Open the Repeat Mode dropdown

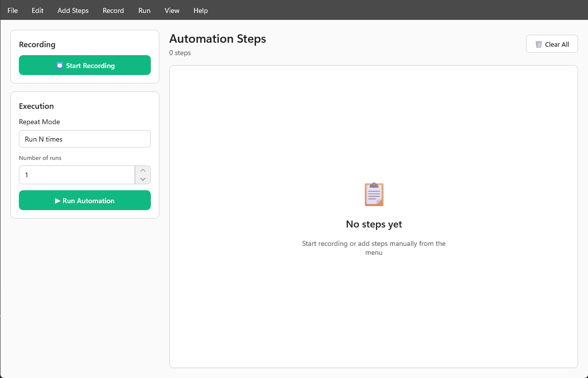[x=85, y=139]
